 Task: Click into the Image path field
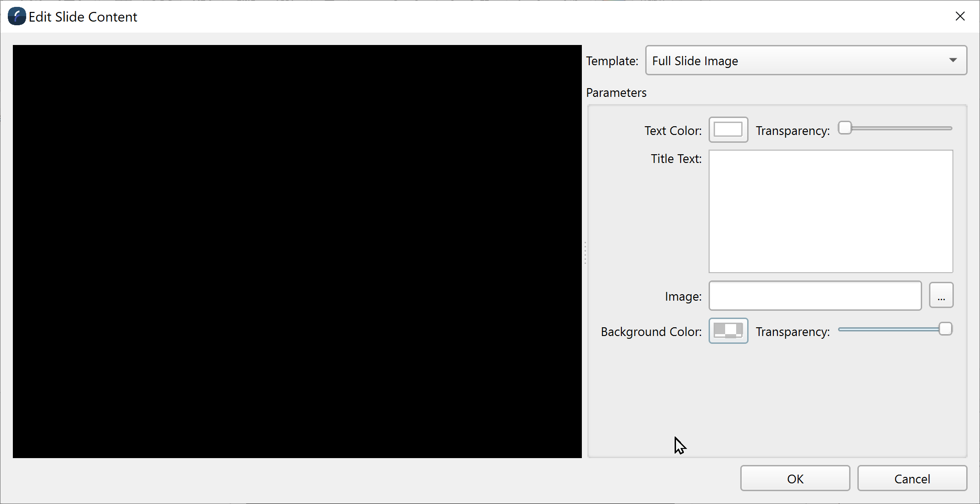click(x=815, y=296)
